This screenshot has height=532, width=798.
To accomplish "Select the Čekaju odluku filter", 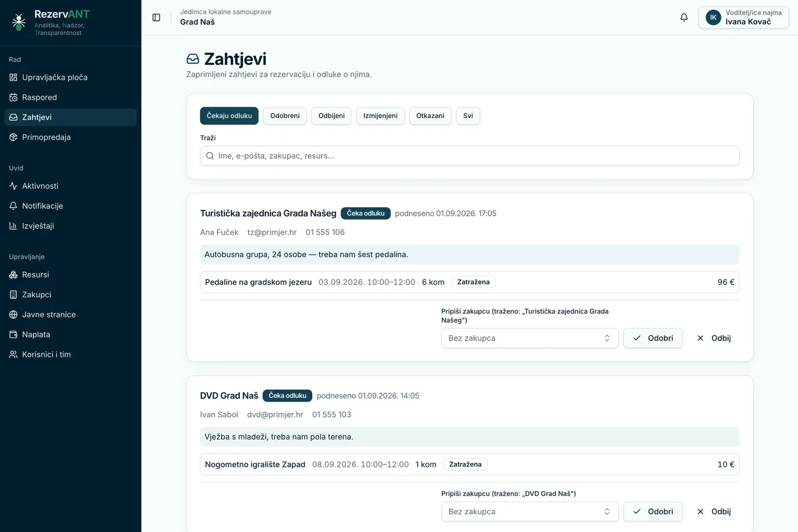I will pyautogui.click(x=229, y=116).
